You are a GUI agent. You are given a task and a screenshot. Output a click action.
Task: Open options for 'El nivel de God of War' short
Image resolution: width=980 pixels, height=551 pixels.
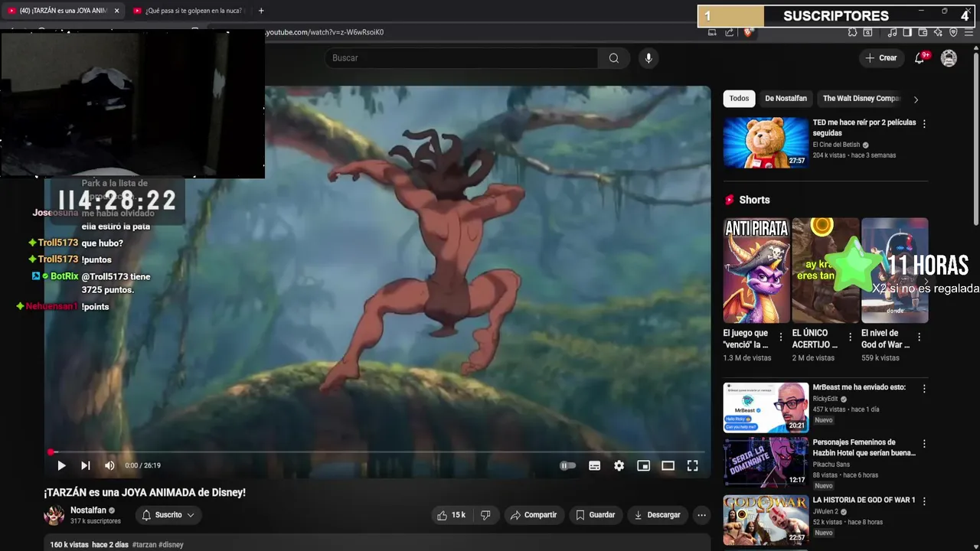pyautogui.click(x=920, y=337)
